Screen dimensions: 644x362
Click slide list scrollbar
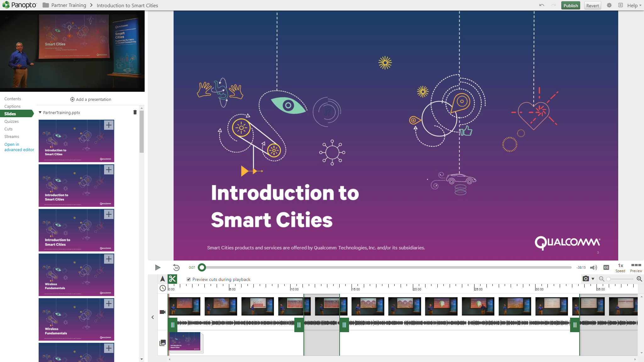[x=142, y=131]
